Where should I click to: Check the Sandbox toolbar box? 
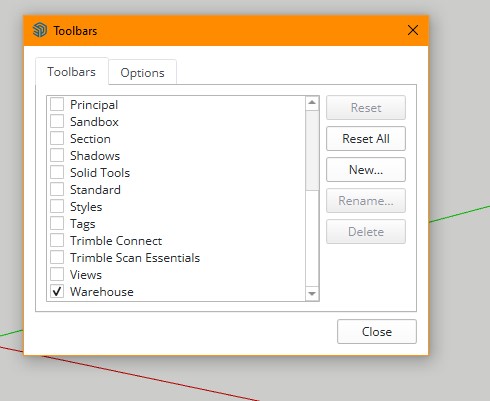tap(57, 121)
